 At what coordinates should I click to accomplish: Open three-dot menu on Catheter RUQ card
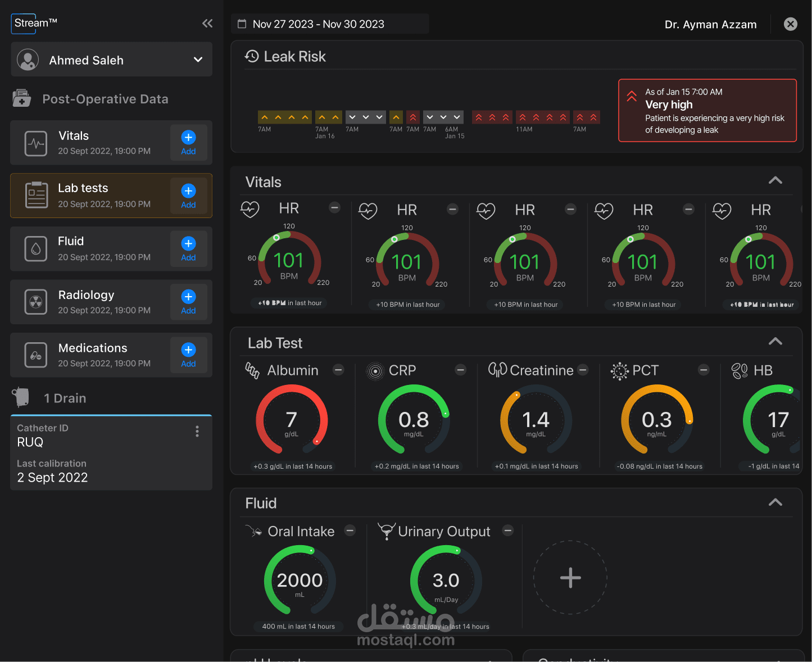coord(197,431)
